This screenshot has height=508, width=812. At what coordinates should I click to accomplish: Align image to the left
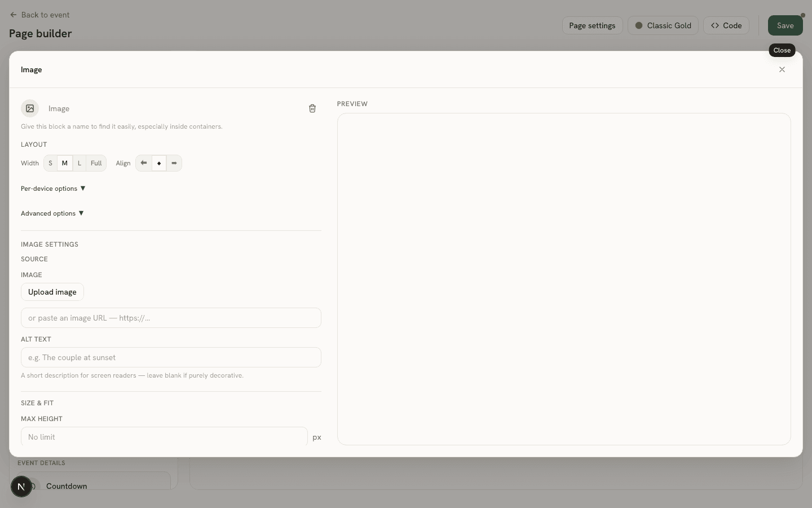(x=144, y=163)
